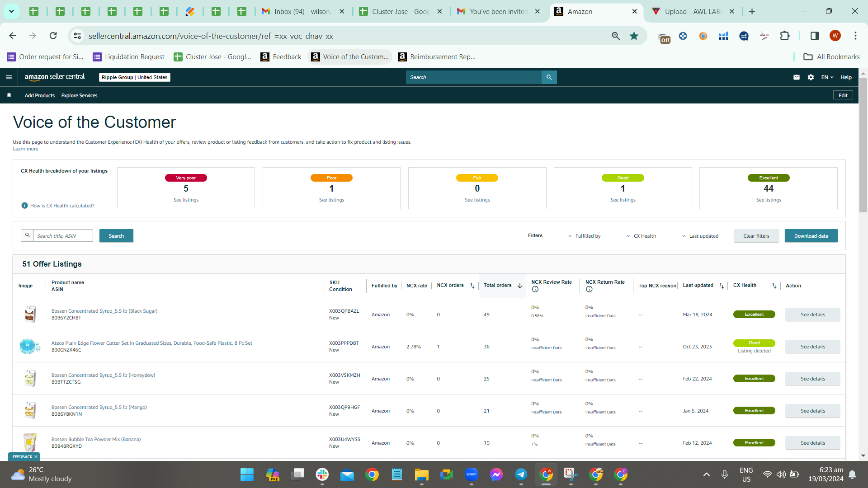Switch to the Upload - AWL LAB tab
868x488 pixels.
tap(693, 11)
